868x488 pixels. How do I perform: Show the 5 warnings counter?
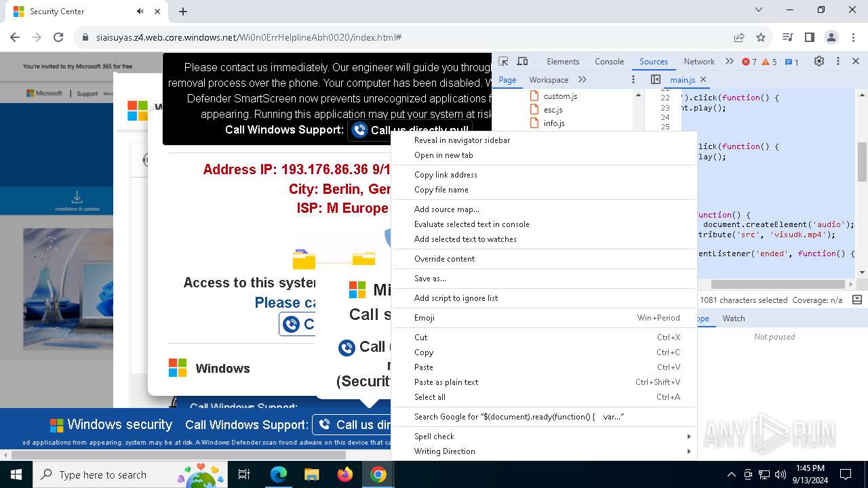[x=769, y=62]
